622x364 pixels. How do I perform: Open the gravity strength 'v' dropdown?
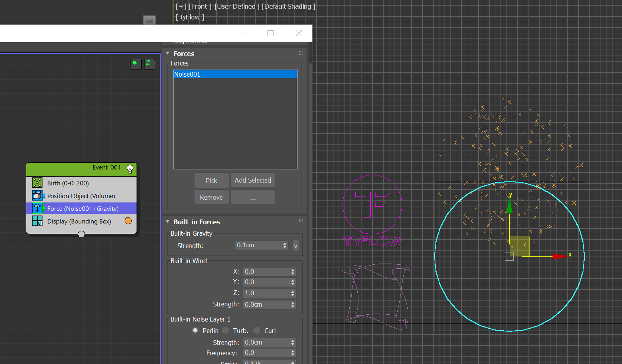[295, 246]
